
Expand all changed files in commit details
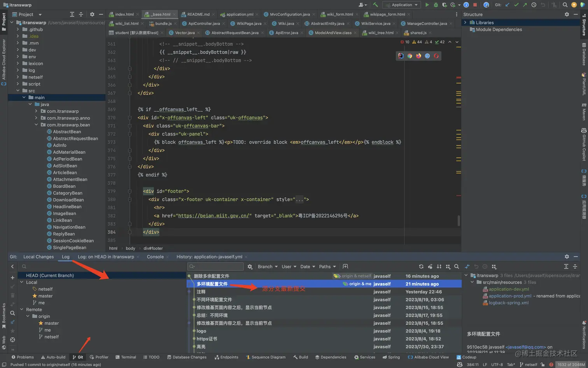coord(566,266)
